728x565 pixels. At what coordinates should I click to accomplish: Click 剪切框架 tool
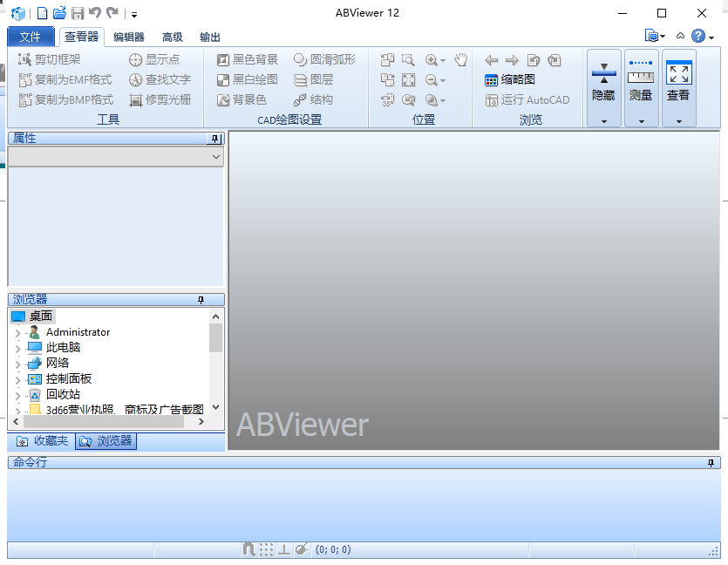tap(49, 59)
